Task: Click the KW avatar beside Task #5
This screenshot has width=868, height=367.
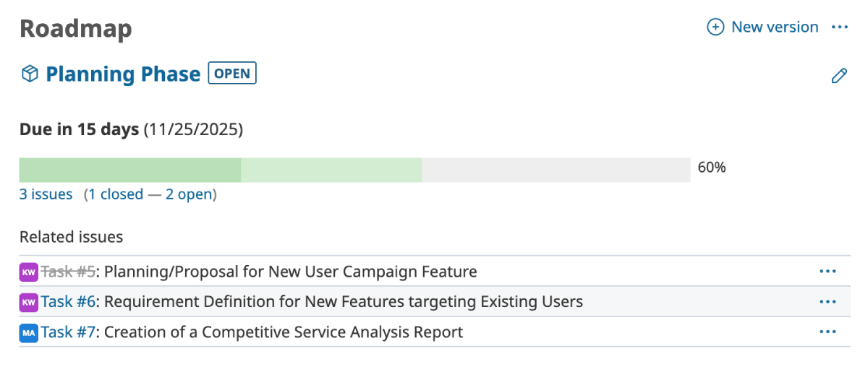Action: (x=28, y=272)
